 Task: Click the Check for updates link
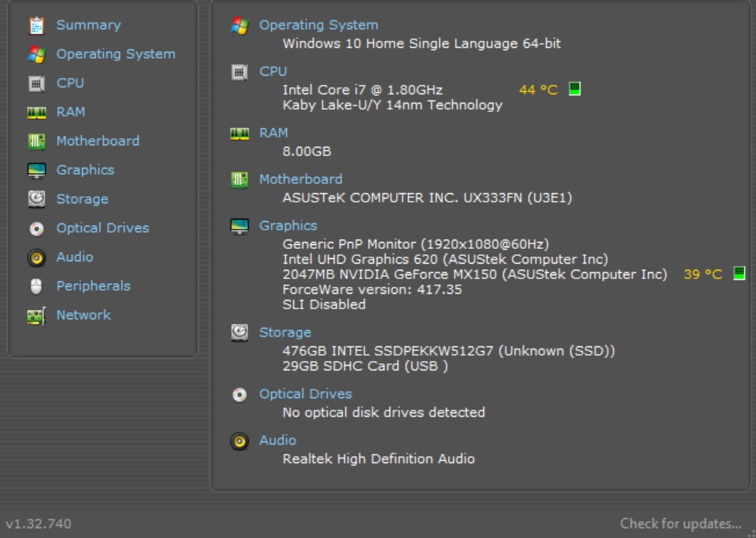click(680, 523)
